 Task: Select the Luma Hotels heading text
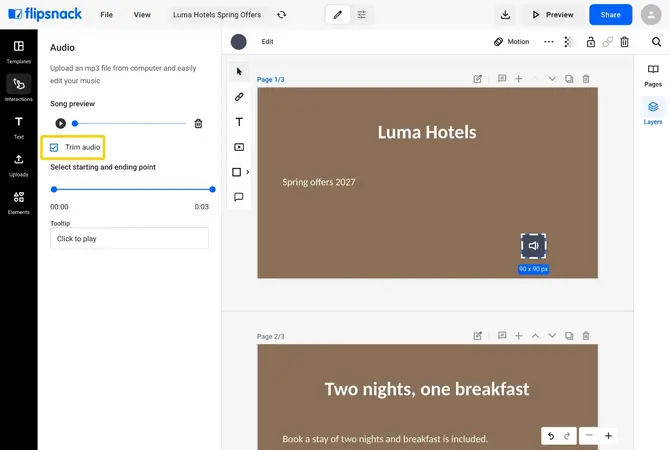point(427,132)
